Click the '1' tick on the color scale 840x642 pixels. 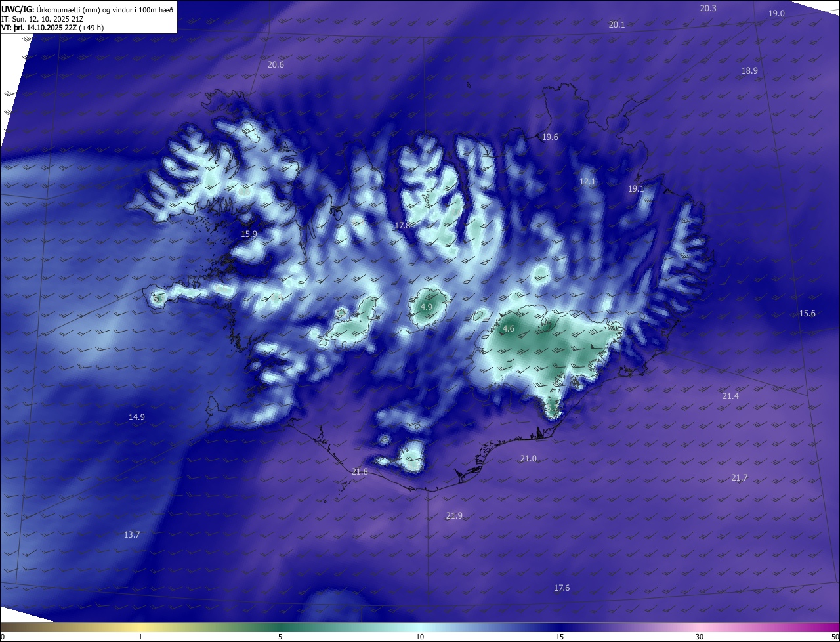[x=140, y=637]
